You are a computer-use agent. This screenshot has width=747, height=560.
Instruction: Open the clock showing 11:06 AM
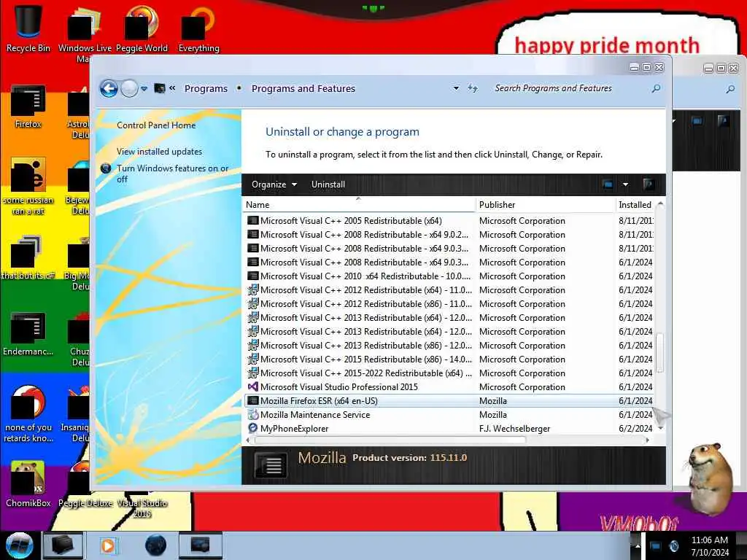pyautogui.click(x=710, y=545)
